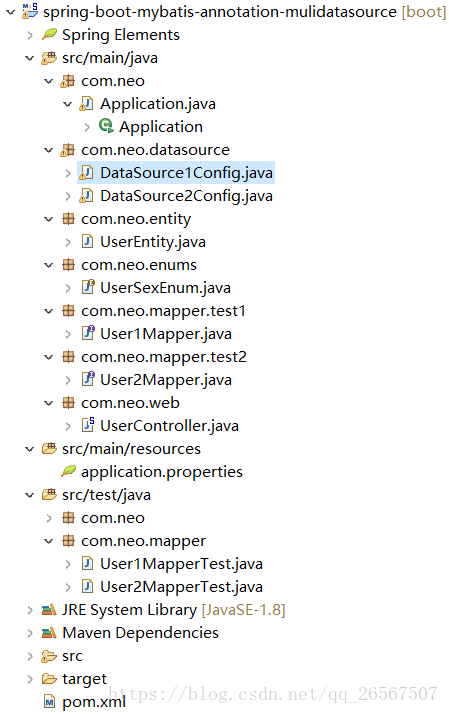
Task: Click the src/test/java folder icon
Action: pyautogui.click(x=49, y=495)
